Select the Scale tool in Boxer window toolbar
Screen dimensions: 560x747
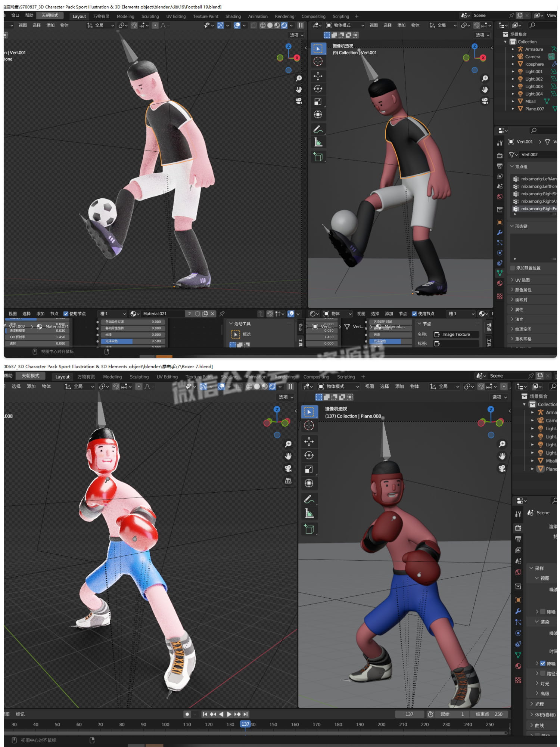309,469
